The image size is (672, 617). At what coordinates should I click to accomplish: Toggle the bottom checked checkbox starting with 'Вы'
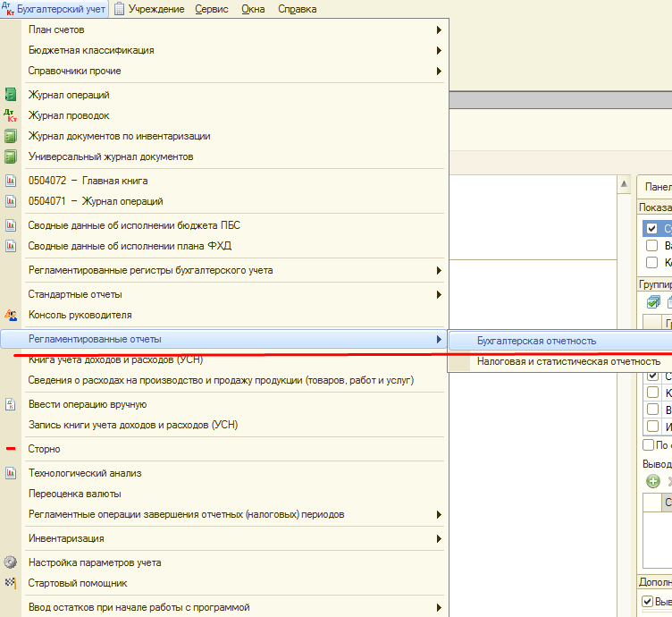click(648, 602)
